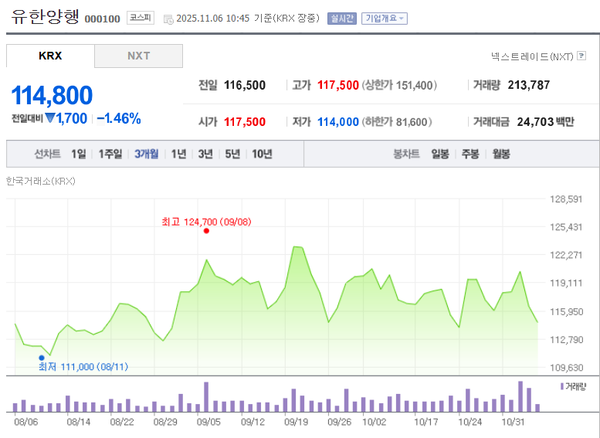Click the 유한양행 stock name title

coord(42,17)
